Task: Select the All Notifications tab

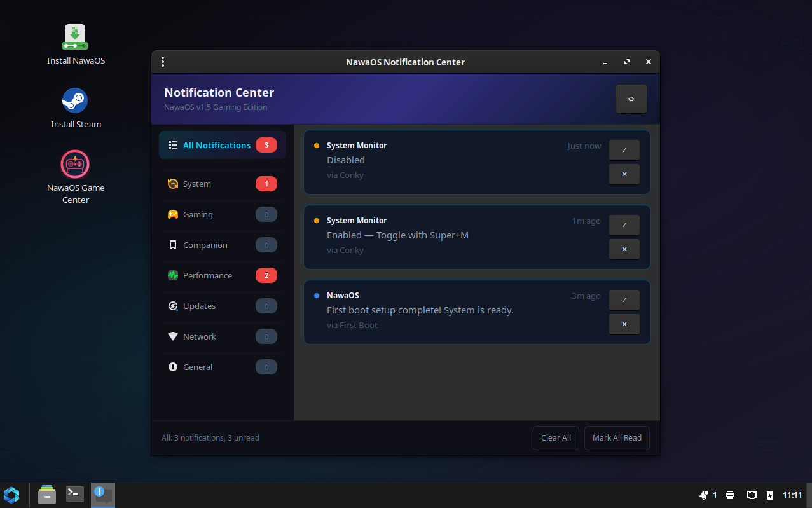Action: tap(216, 144)
